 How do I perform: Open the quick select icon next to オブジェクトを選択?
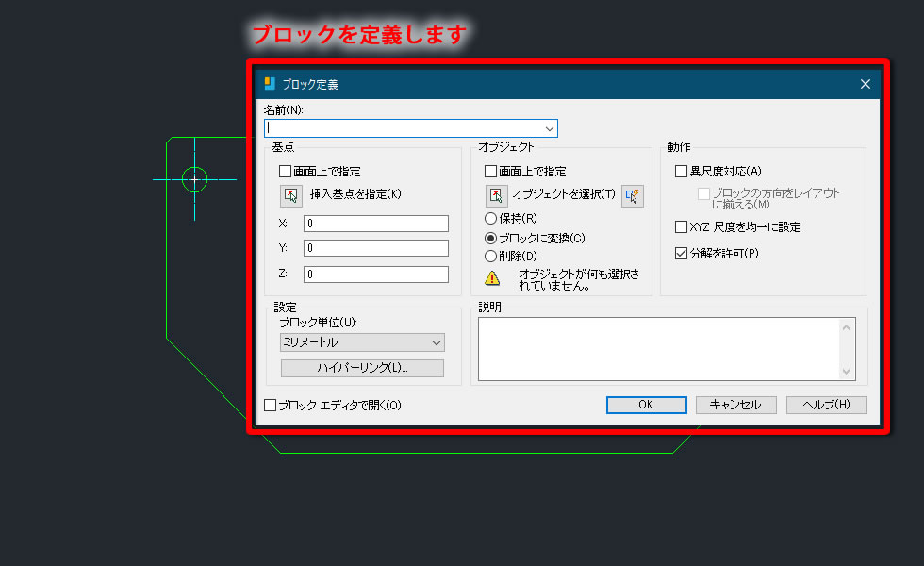click(x=633, y=196)
